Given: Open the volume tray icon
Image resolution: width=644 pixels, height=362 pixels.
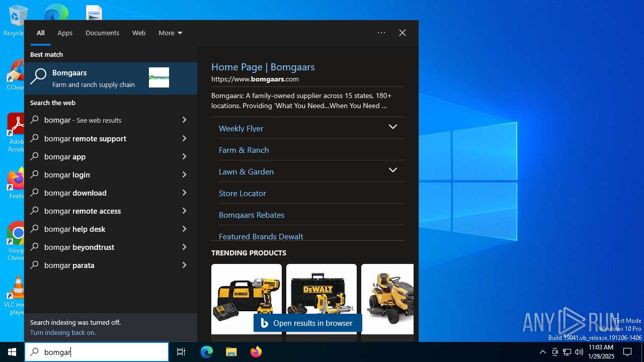Looking at the screenshot, I should [579, 352].
